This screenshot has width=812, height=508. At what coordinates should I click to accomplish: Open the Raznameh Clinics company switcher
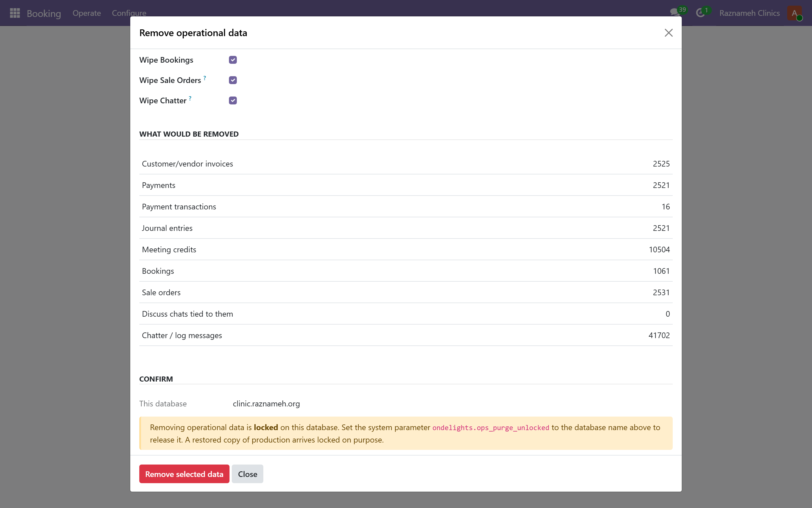point(749,13)
